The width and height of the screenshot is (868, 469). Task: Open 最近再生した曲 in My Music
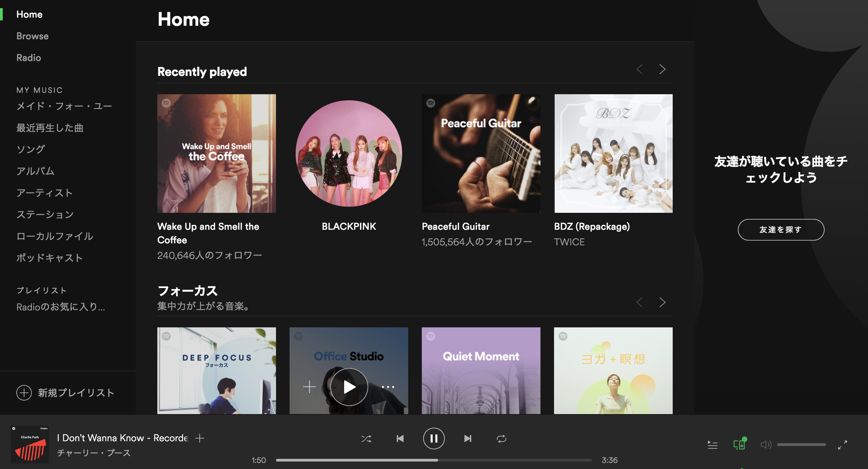(x=50, y=128)
